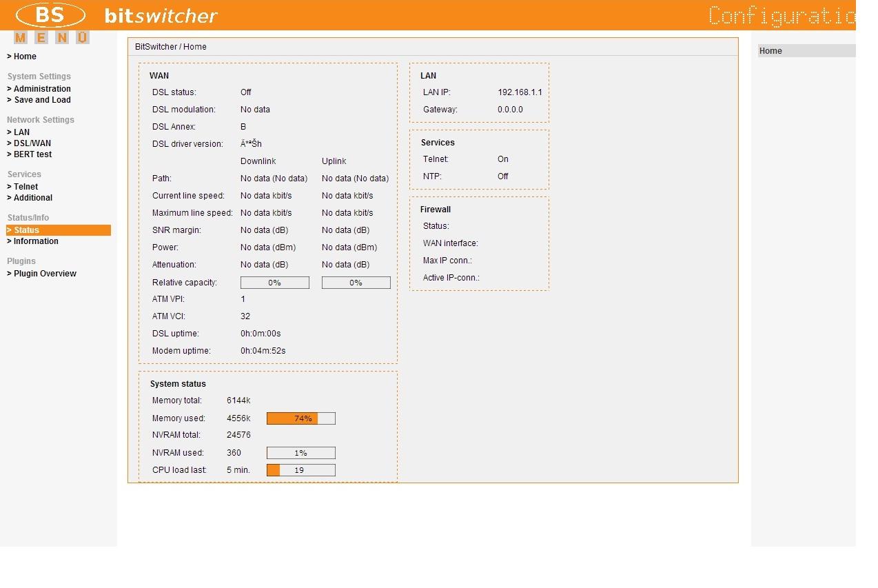Image resolution: width=878 pixels, height=588 pixels.
Task: Click the NVRAM total value 24576
Action: point(238,435)
